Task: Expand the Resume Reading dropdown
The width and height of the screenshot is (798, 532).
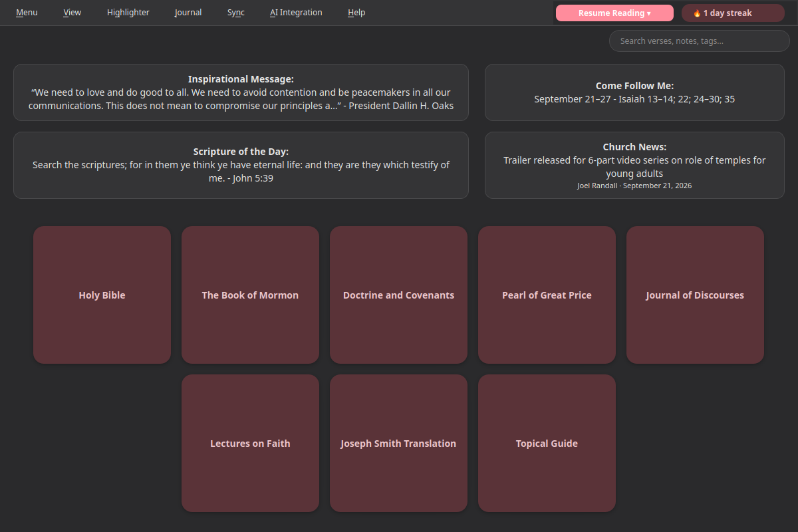Action: (x=614, y=13)
